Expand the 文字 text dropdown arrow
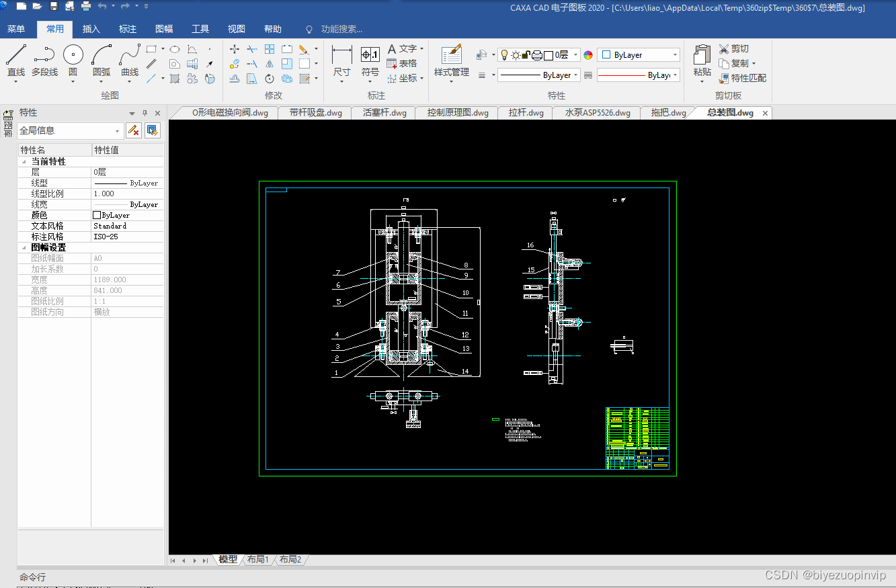 (421, 49)
